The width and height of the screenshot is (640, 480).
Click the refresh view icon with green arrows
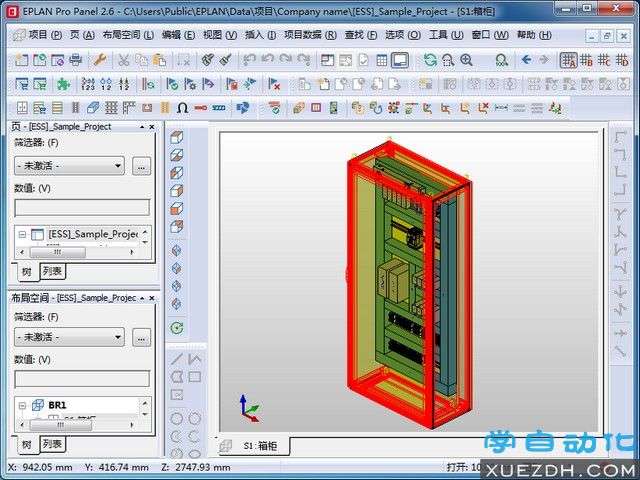coord(429,60)
